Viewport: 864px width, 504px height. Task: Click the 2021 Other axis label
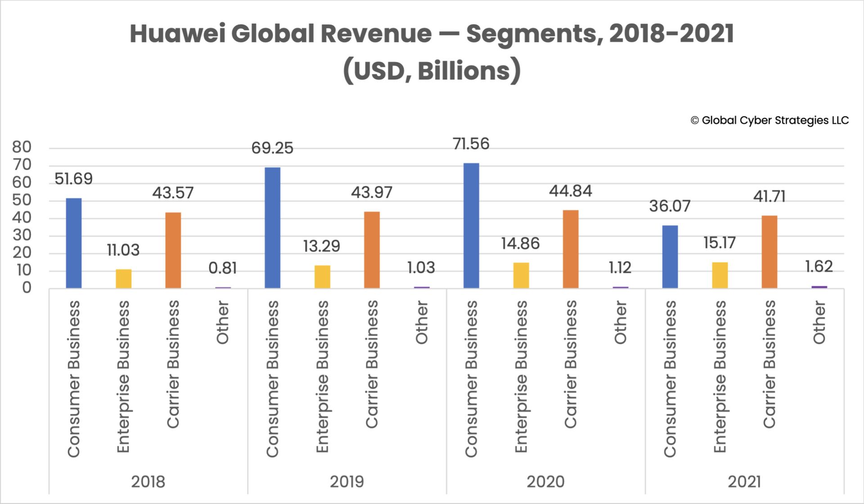tap(819, 323)
